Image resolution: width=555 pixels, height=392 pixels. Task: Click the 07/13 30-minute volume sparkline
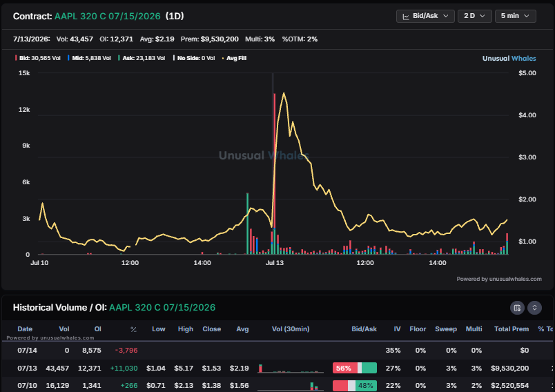291,369
